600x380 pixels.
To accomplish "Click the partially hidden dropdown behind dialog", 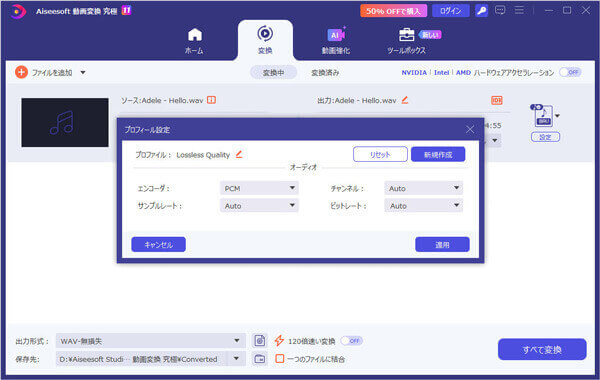I will point(494,140).
